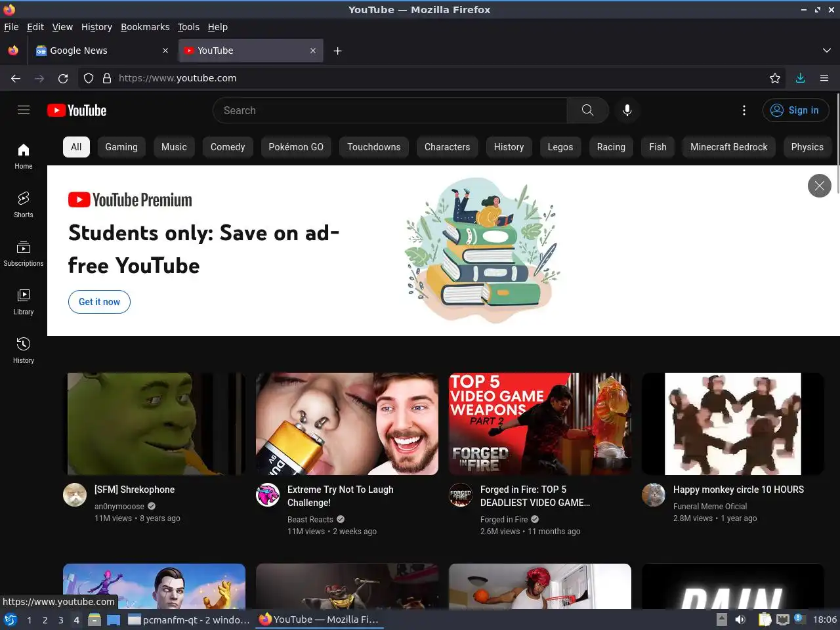Open the Tools menu
This screenshot has width=840, height=630.
click(x=188, y=27)
